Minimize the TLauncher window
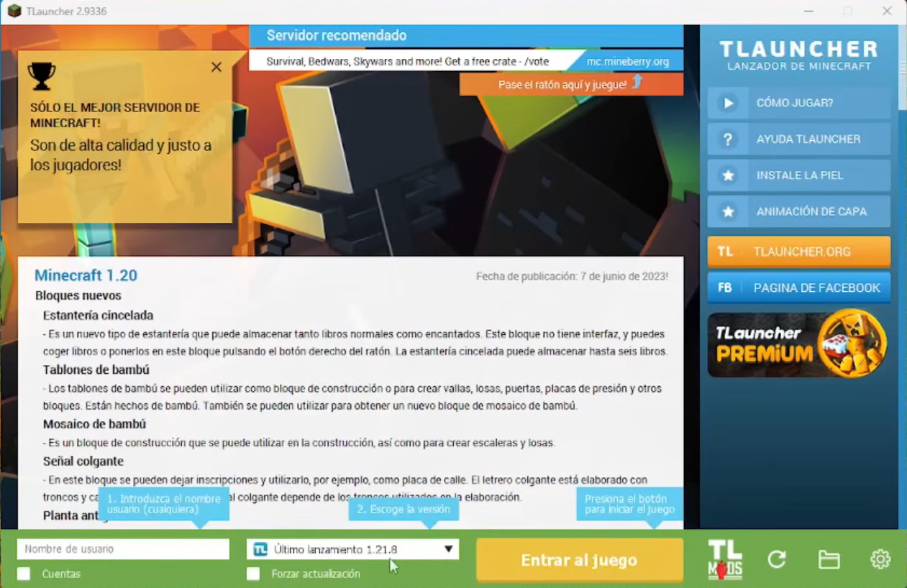Screen dimensions: 907x588 809,12
